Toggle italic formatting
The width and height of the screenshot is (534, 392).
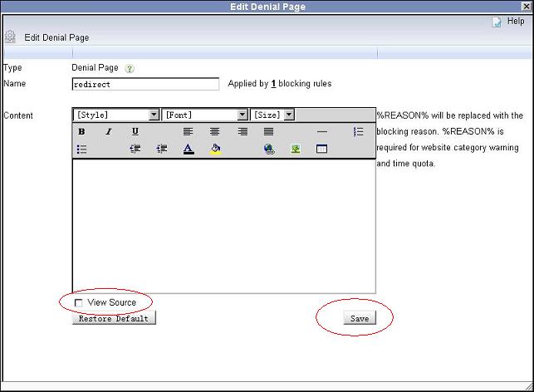pyautogui.click(x=108, y=131)
